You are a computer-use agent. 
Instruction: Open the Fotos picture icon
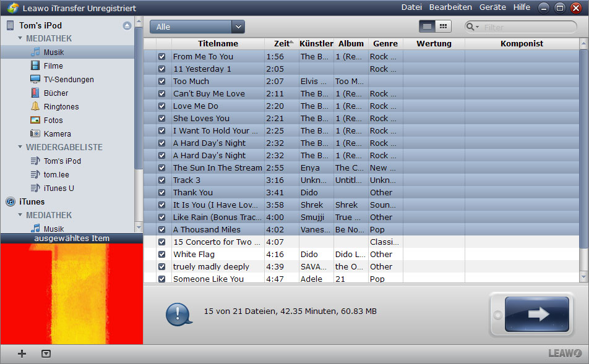35,120
